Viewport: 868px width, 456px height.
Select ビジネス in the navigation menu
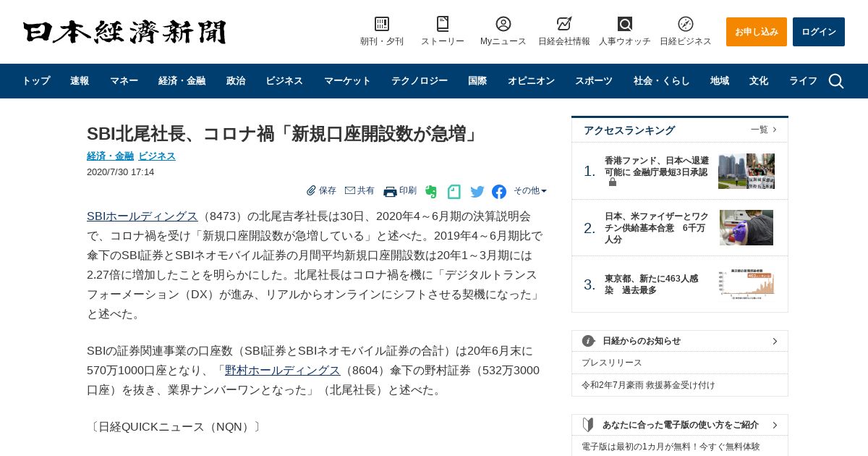[284, 81]
